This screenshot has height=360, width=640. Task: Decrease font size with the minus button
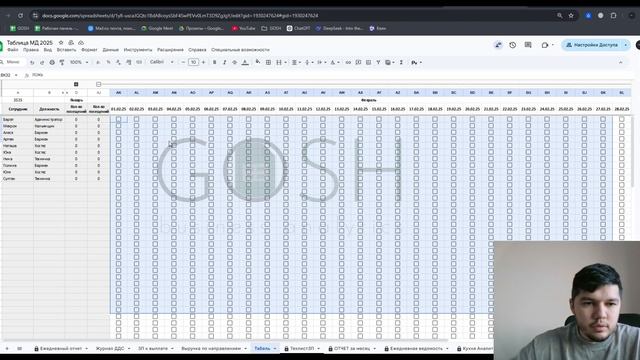point(183,62)
